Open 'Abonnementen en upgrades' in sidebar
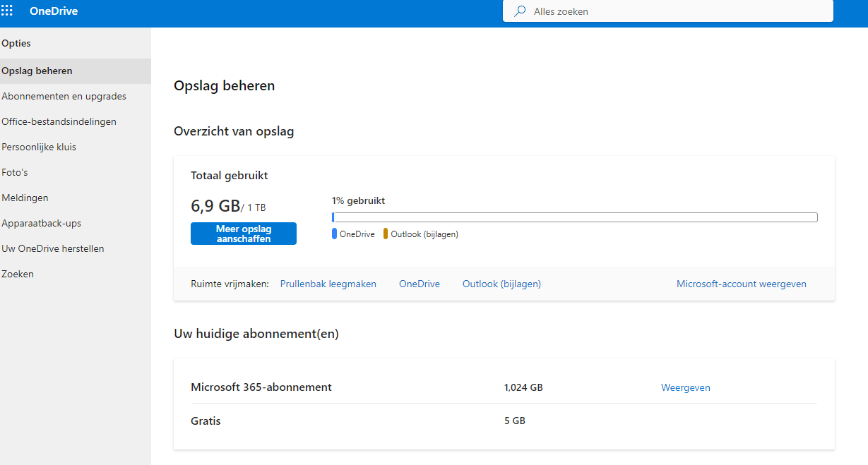The height and width of the screenshot is (465, 868). click(76, 96)
